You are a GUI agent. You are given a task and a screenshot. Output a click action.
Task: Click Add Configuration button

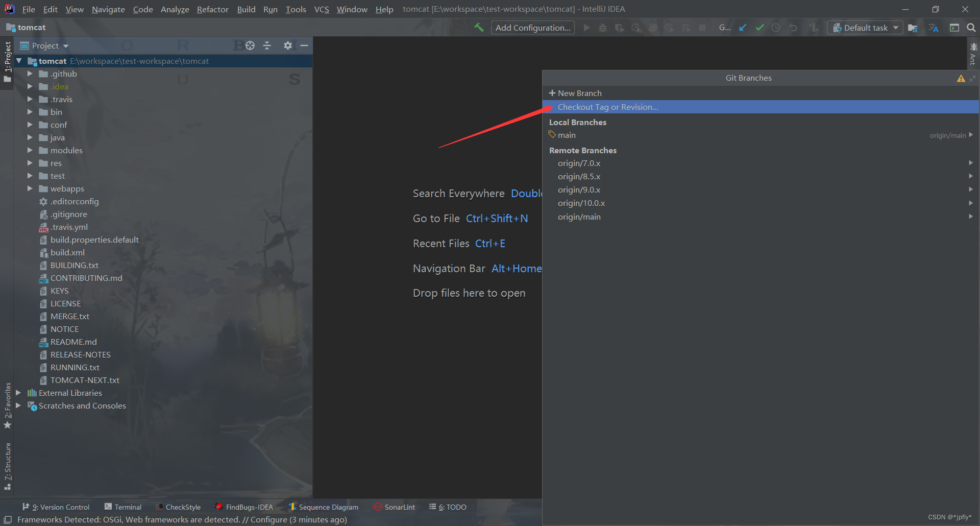click(533, 28)
